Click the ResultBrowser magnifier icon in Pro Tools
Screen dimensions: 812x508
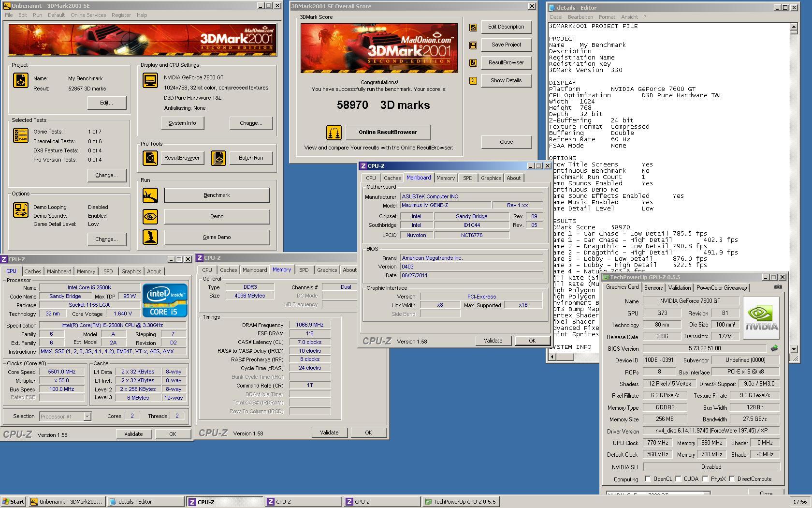pyautogui.click(x=150, y=158)
